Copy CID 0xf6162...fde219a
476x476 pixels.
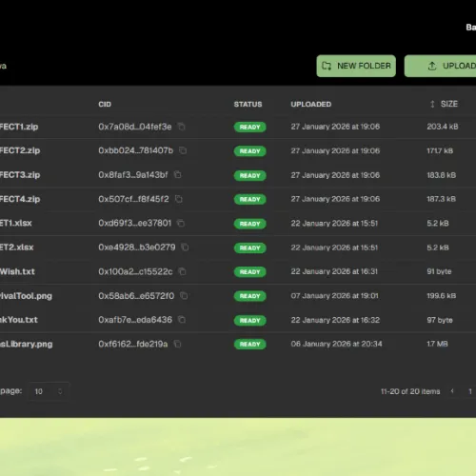(x=178, y=344)
